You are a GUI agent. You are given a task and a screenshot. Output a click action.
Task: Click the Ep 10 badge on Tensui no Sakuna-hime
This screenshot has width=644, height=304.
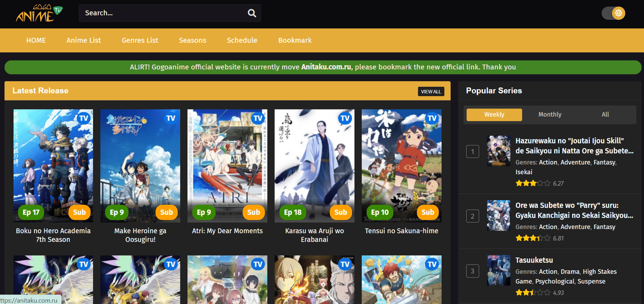pyautogui.click(x=380, y=212)
